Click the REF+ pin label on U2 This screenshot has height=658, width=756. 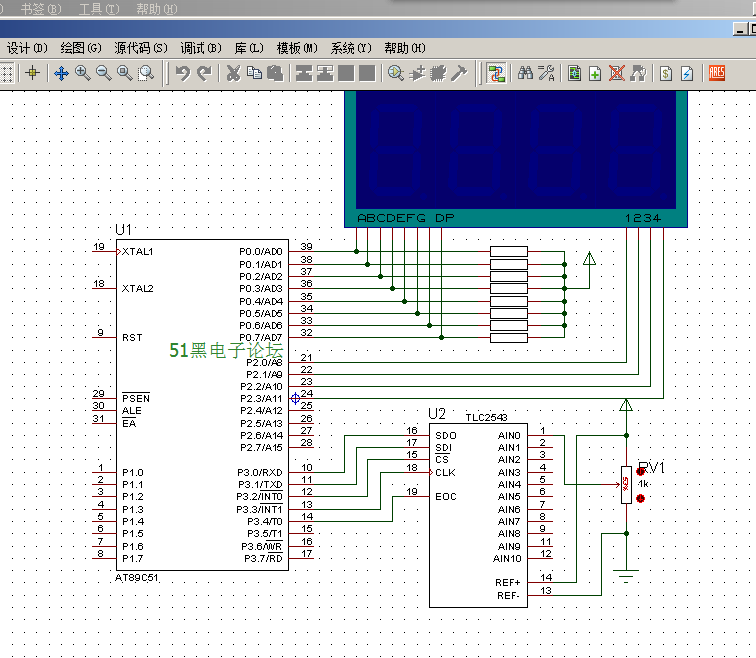point(508,582)
